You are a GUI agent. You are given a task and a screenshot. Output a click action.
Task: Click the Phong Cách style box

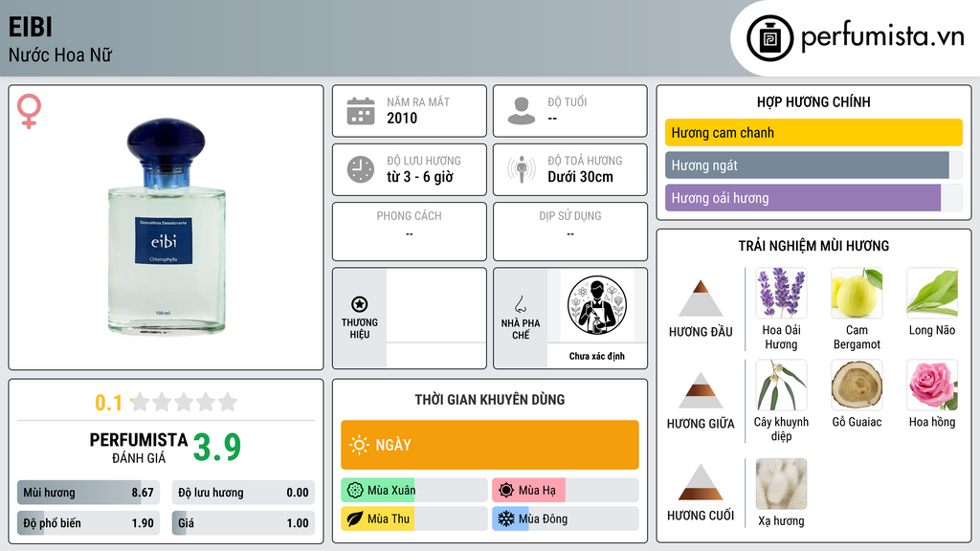410,231
